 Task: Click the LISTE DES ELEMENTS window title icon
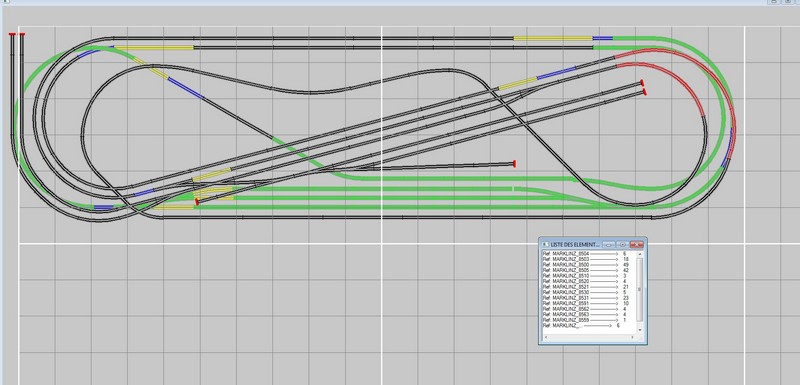[545, 245]
